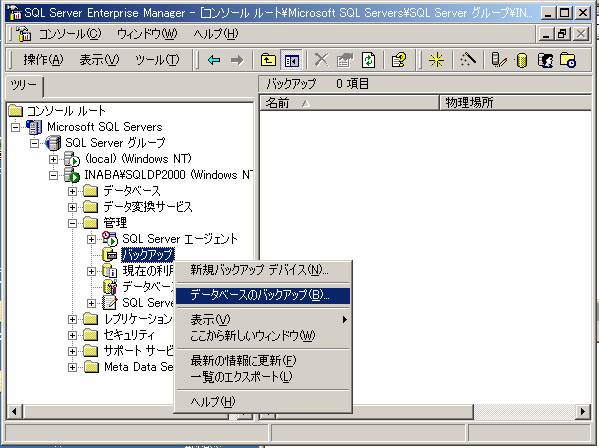Click the バックアップ node icon in tree
The width and height of the screenshot is (599, 448).
110,255
